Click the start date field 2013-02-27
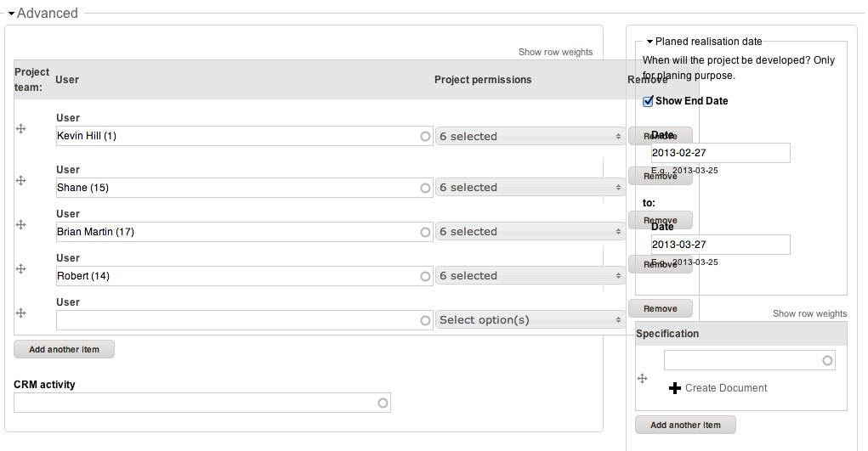The height and width of the screenshot is (451, 868). click(720, 153)
